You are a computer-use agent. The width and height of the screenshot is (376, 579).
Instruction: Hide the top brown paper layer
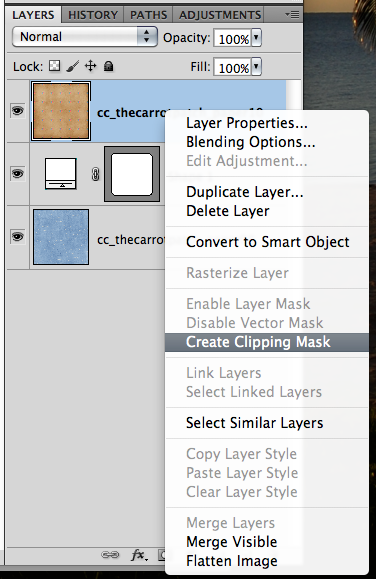(17, 111)
